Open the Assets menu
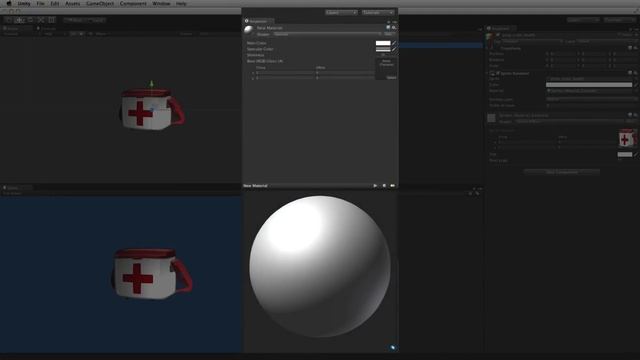This screenshot has height=360, width=640. click(73, 3)
